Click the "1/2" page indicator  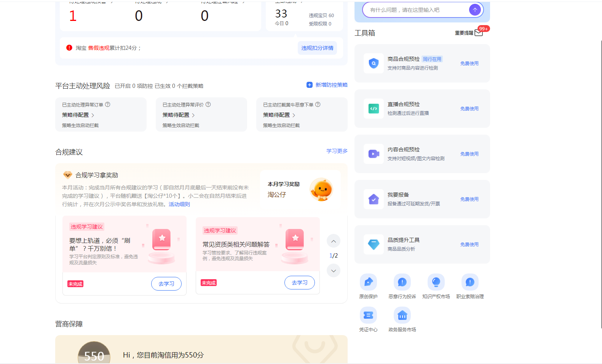pyautogui.click(x=334, y=256)
